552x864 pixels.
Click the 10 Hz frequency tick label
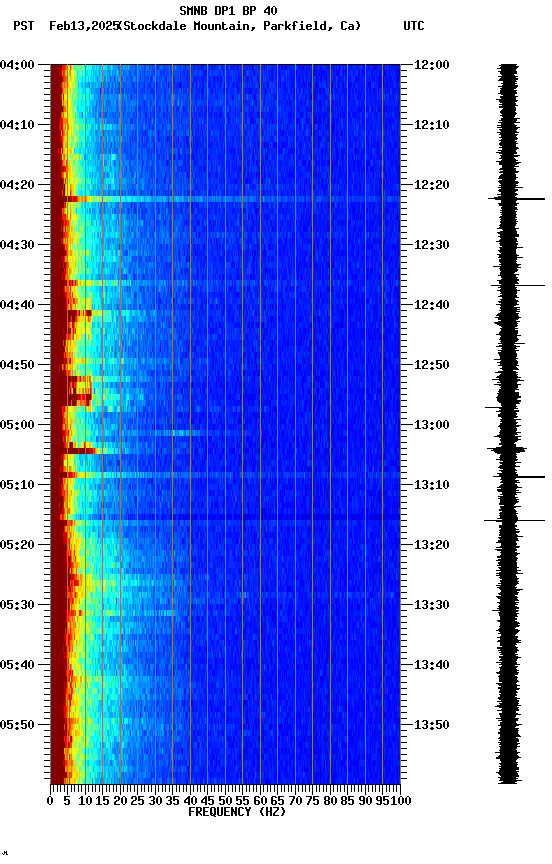click(85, 801)
